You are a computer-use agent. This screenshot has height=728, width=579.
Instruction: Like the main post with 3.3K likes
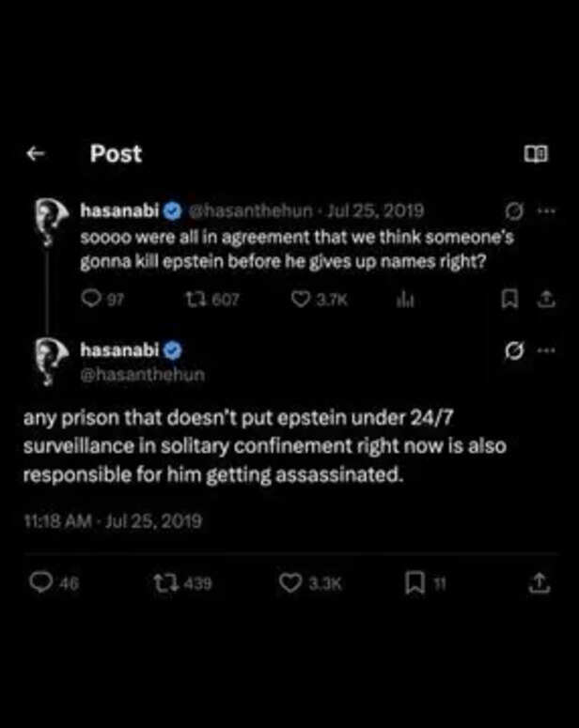click(289, 583)
